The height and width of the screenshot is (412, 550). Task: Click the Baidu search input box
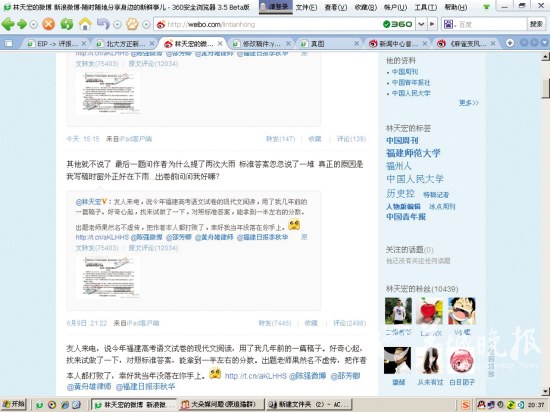491,25
